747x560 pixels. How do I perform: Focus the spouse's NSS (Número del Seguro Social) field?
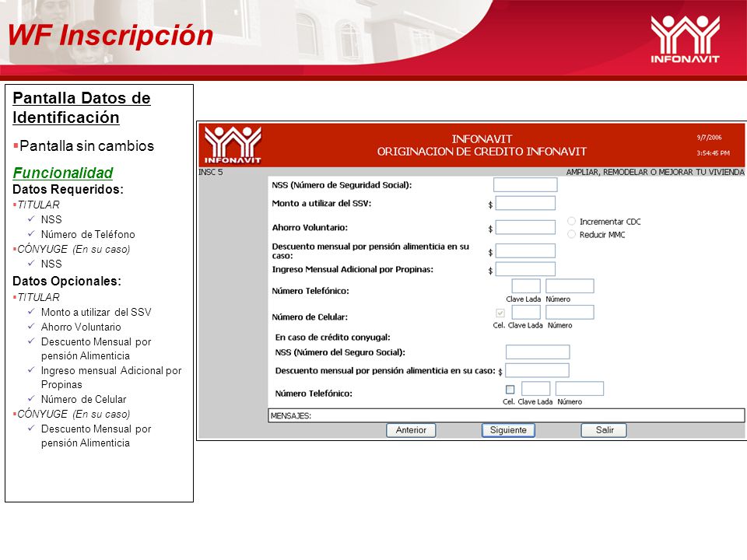538,352
